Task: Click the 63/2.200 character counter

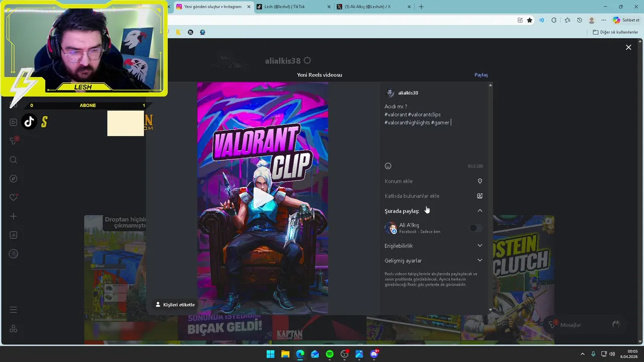Action: (475, 166)
